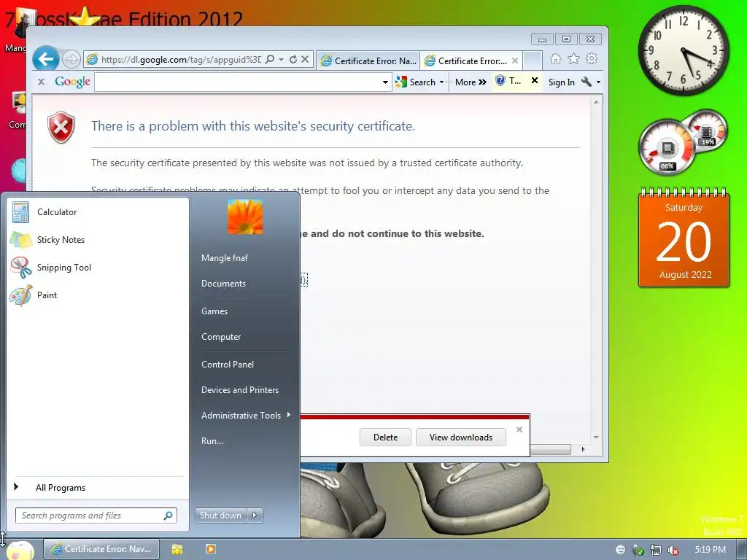Click the flower user account picture
Image resolution: width=747 pixels, height=560 pixels.
point(245,217)
